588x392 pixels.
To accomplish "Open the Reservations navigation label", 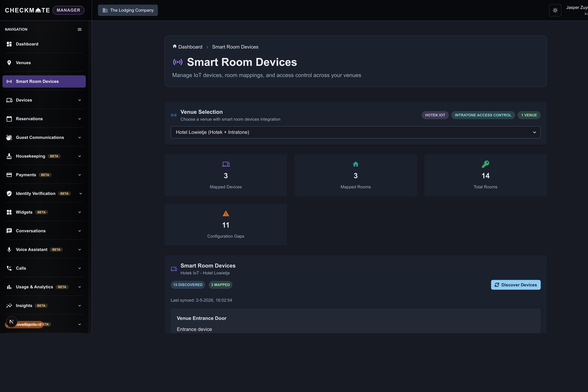I will 29,119.
